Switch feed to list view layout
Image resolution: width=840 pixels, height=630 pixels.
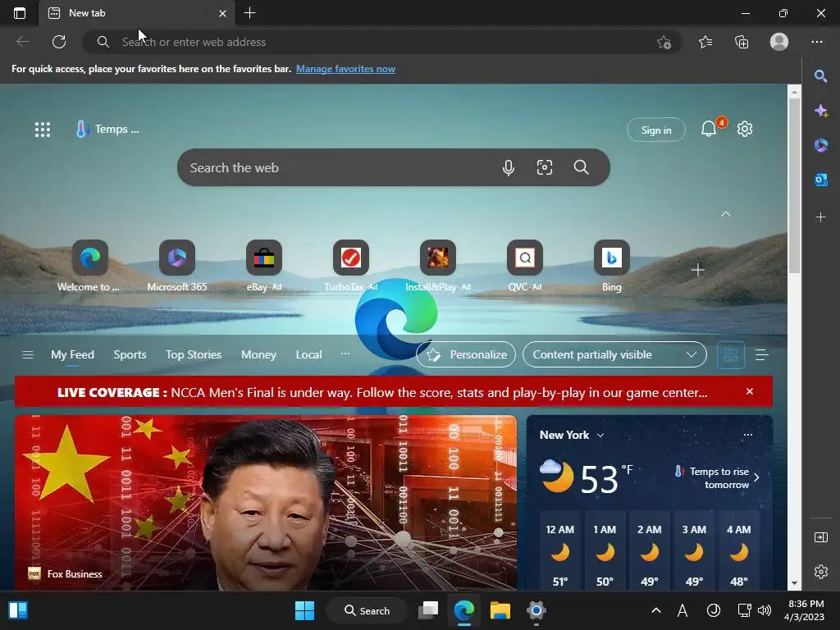762,354
